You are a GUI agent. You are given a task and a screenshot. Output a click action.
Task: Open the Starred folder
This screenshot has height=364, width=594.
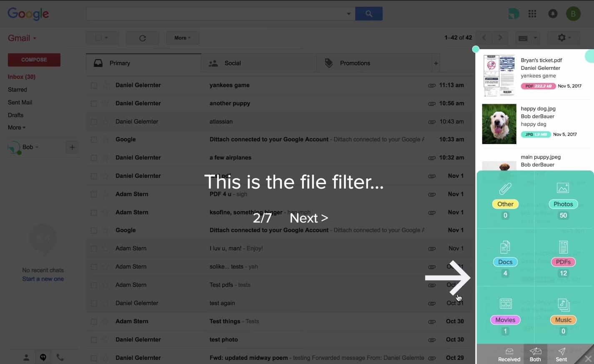pos(18,90)
